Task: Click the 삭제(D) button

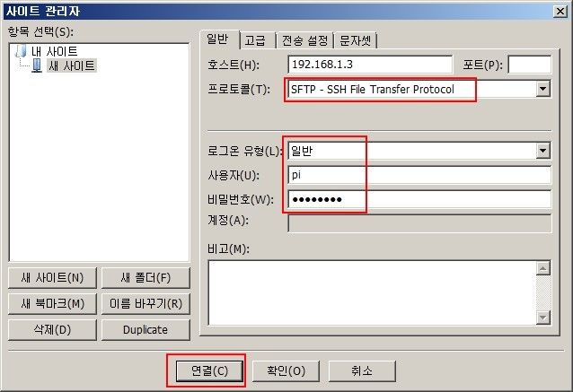Action: coord(52,330)
